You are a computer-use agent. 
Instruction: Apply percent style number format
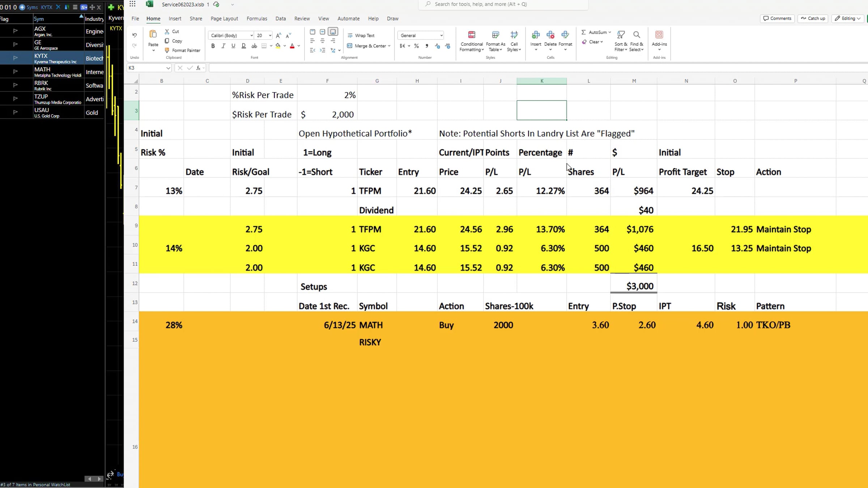pyautogui.click(x=417, y=46)
